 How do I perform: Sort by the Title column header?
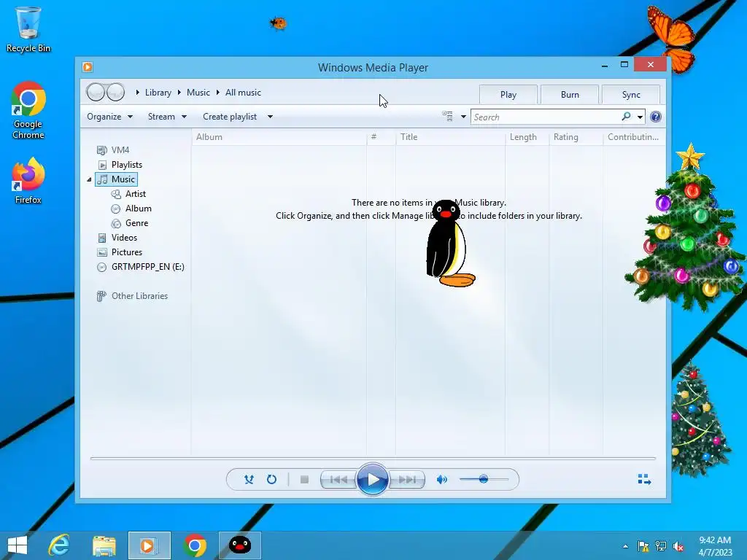[x=450, y=137]
